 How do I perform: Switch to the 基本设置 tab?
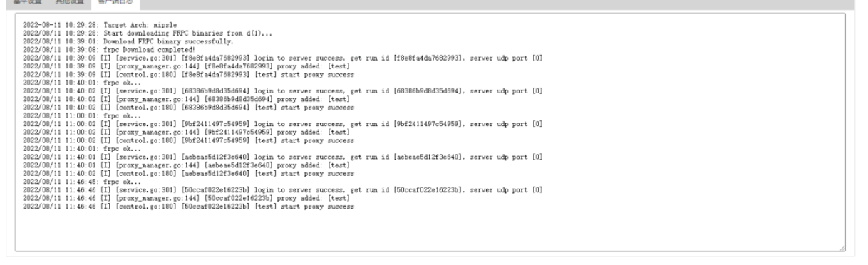click(x=26, y=2)
